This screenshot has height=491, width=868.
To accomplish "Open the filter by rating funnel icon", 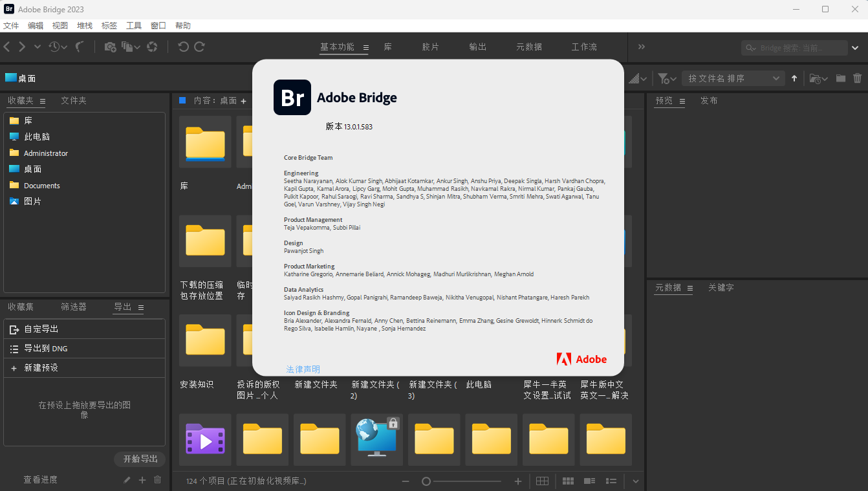I will (x=664, y=78).
